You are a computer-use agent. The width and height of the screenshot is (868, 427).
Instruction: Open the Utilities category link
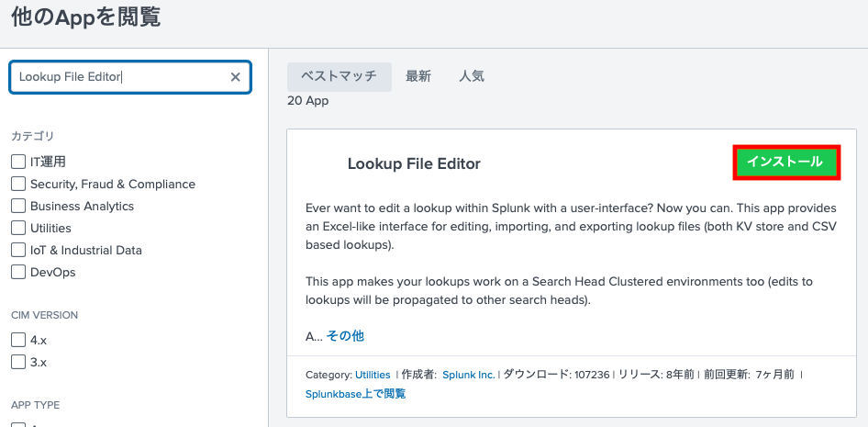pos(373,375)
